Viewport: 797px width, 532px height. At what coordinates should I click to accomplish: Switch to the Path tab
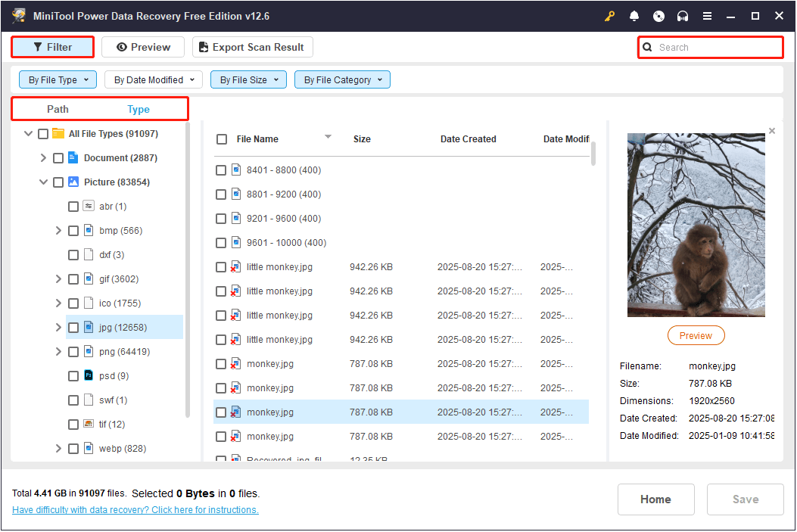tap(58, 109)
